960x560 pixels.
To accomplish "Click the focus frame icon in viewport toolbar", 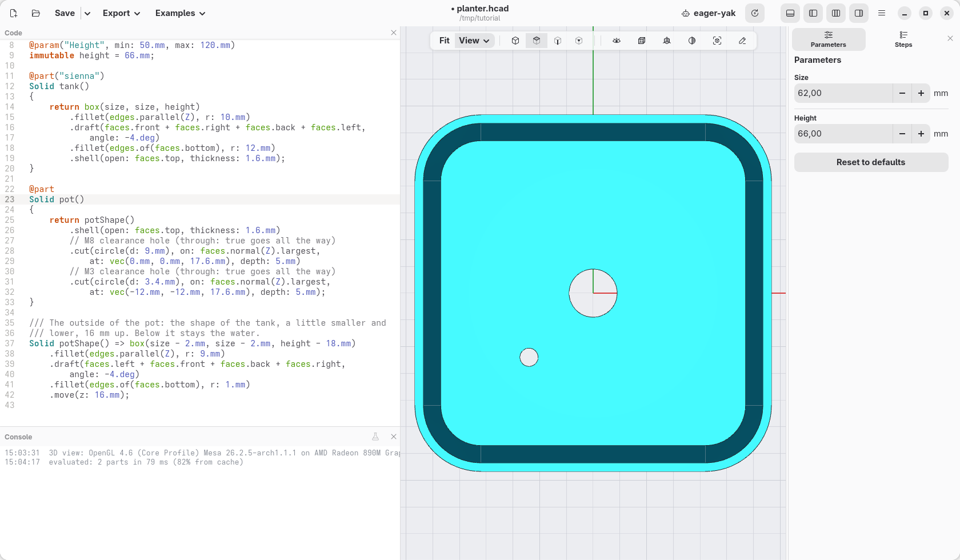I will (x=717, y=41).
